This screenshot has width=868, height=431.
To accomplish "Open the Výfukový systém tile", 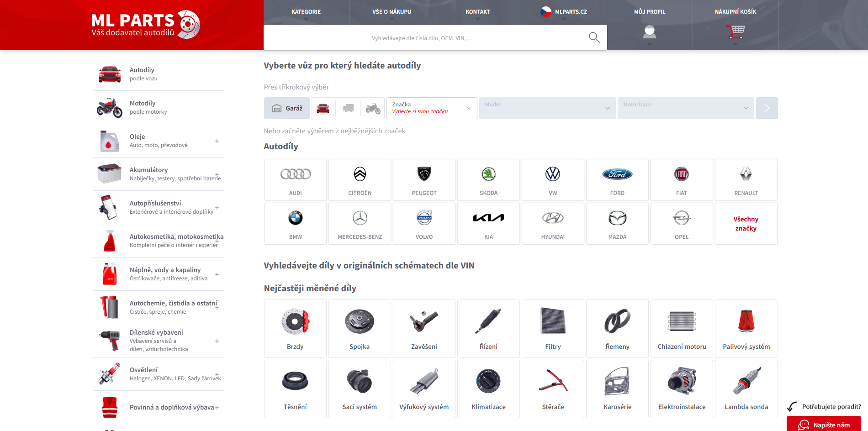I will (x=424, y=389).
